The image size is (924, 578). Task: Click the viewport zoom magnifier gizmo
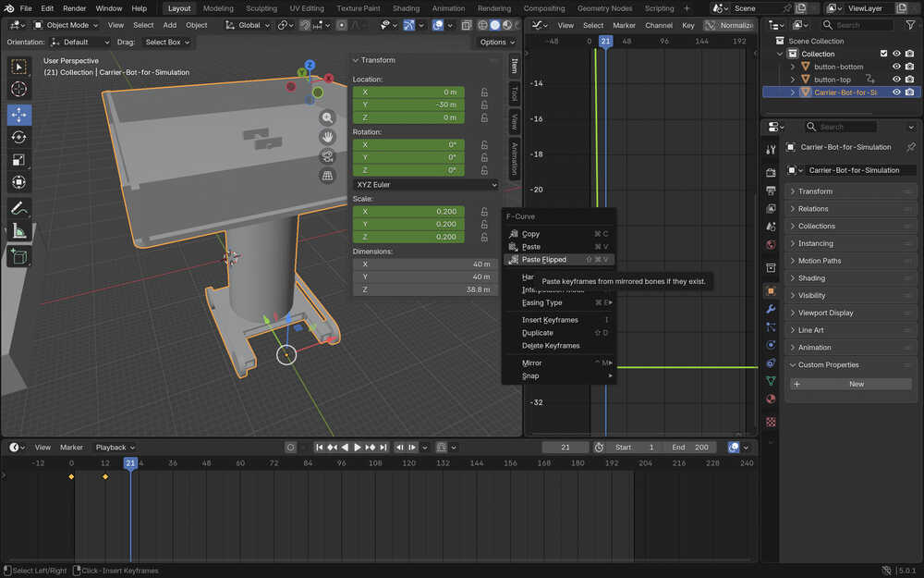coord(327,117)
